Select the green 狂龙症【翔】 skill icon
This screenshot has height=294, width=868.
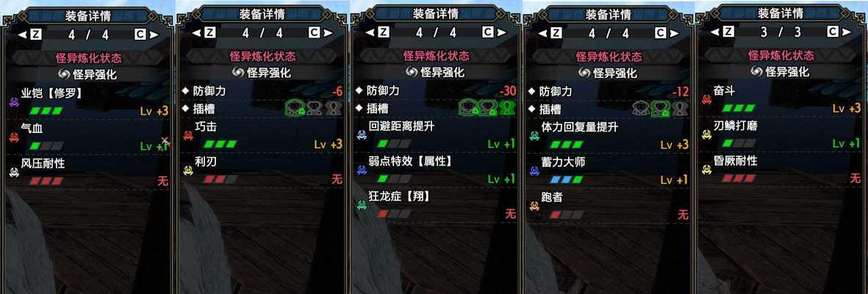pos(362,205)
